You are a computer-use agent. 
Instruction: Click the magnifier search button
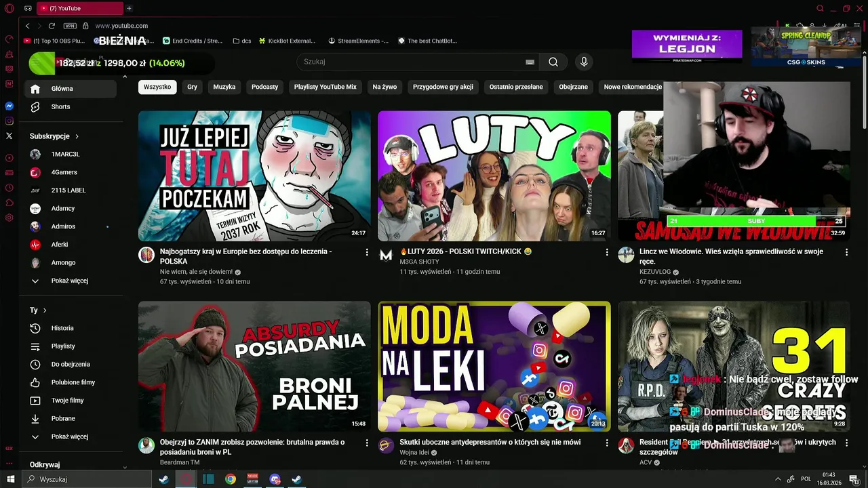553,62
